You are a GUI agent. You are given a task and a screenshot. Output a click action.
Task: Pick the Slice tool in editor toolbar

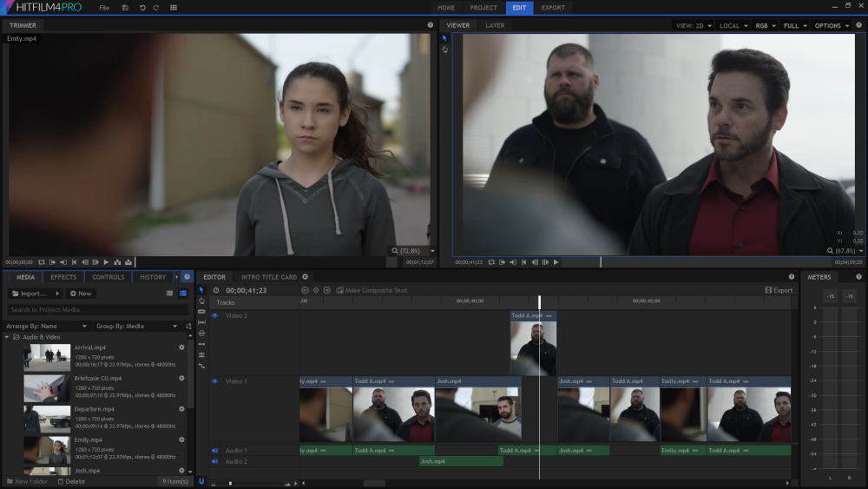pyautogui.click(x=201, y=312)
